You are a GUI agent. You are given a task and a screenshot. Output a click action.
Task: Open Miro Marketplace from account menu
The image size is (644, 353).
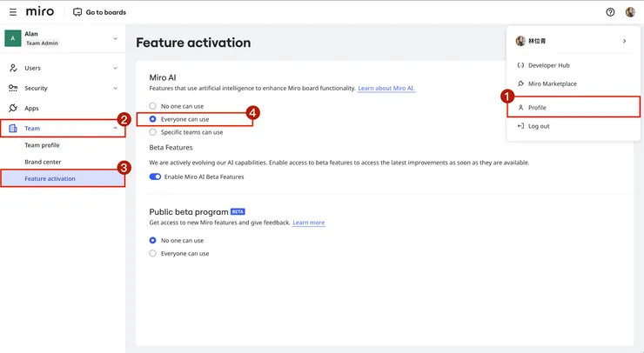[552, 83]
